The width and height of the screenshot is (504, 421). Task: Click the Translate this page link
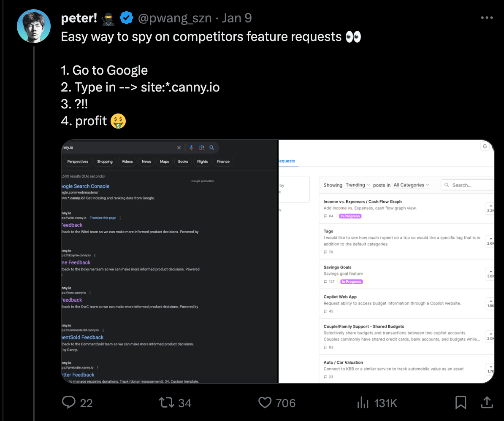[x=103, y=218]
